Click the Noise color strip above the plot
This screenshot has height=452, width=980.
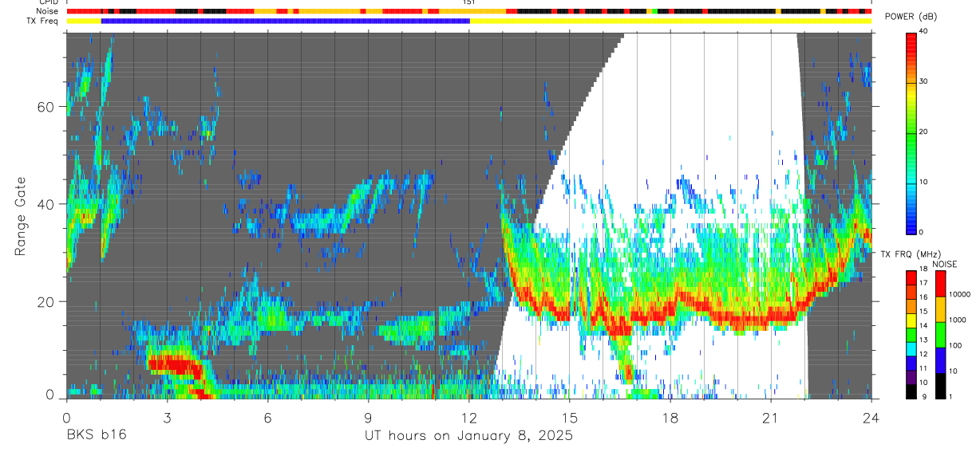click(x=468, y=11)
